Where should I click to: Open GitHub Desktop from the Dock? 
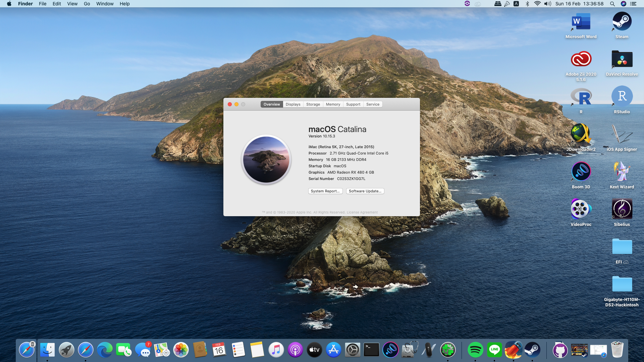point(560,350)
